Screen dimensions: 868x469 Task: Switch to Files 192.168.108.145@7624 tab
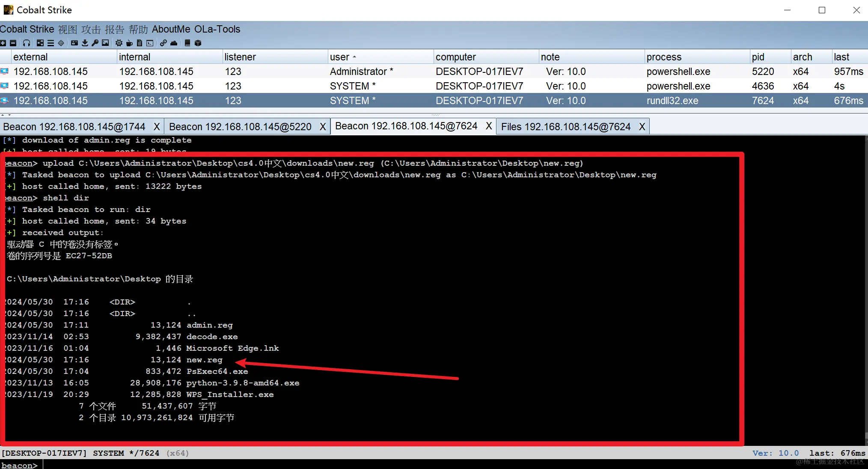pos(565,127)
